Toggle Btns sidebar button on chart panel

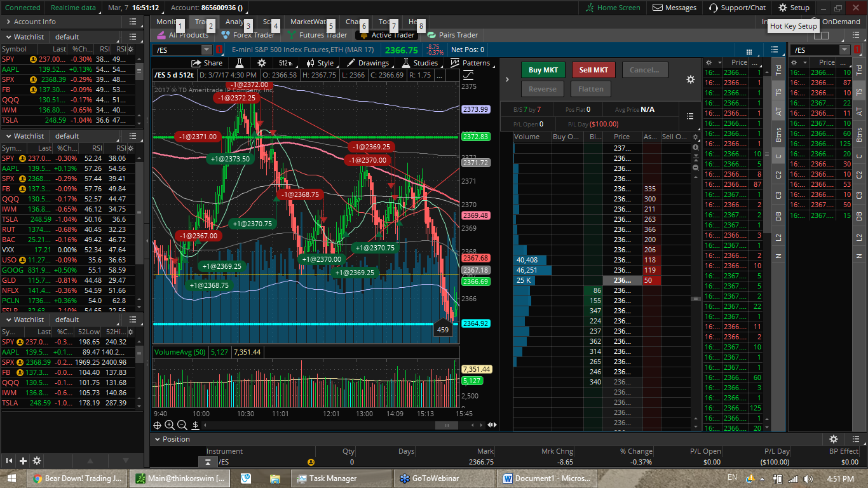click(x=778, y=135)
